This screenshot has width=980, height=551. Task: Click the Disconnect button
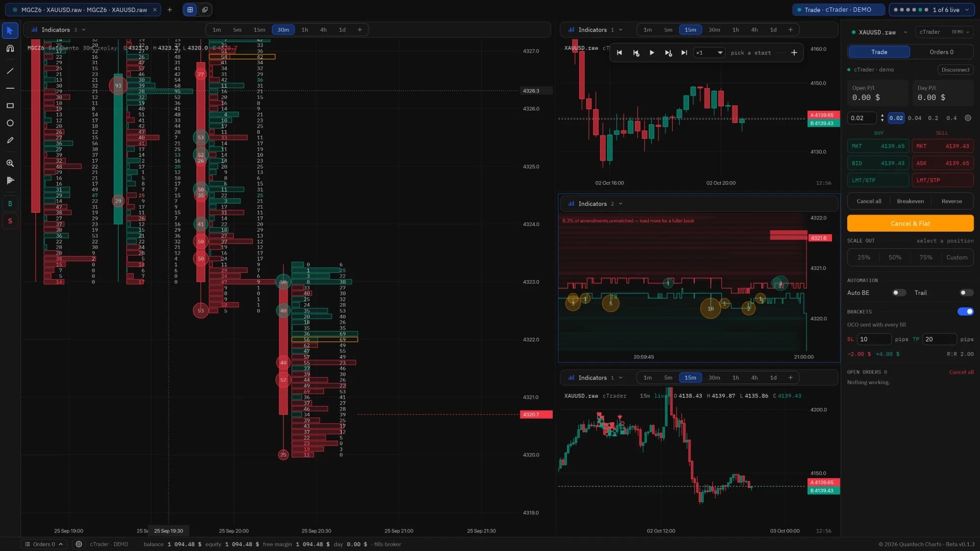[955, 70]
